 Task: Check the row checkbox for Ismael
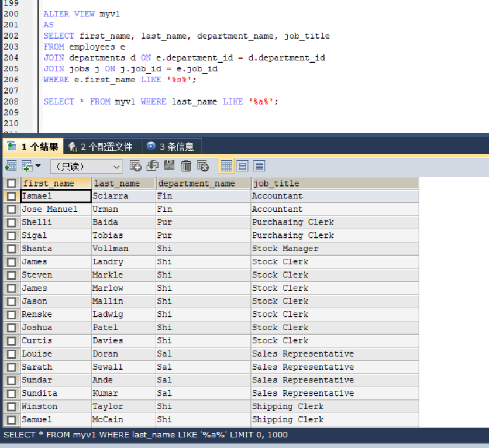[12, 196]
